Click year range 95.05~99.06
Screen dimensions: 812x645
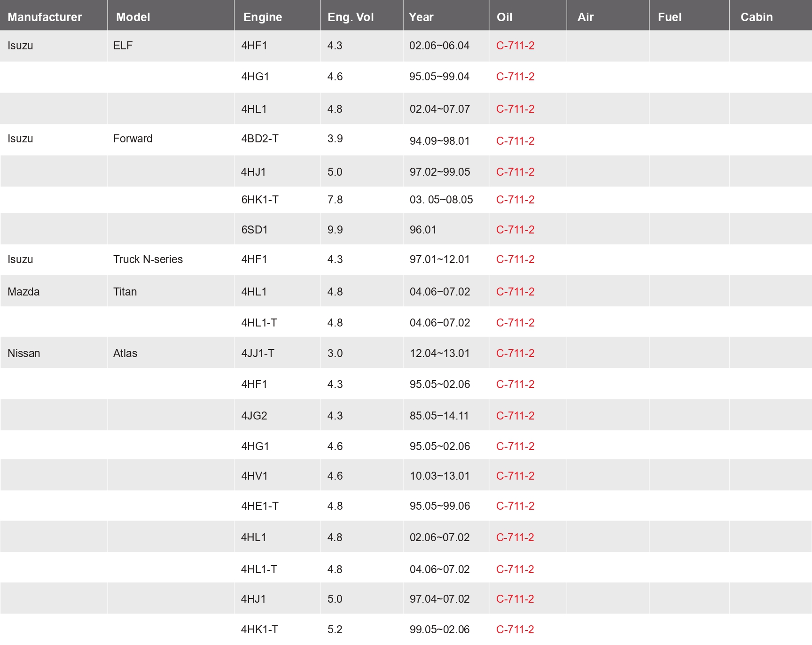click(x=440, y=506)
